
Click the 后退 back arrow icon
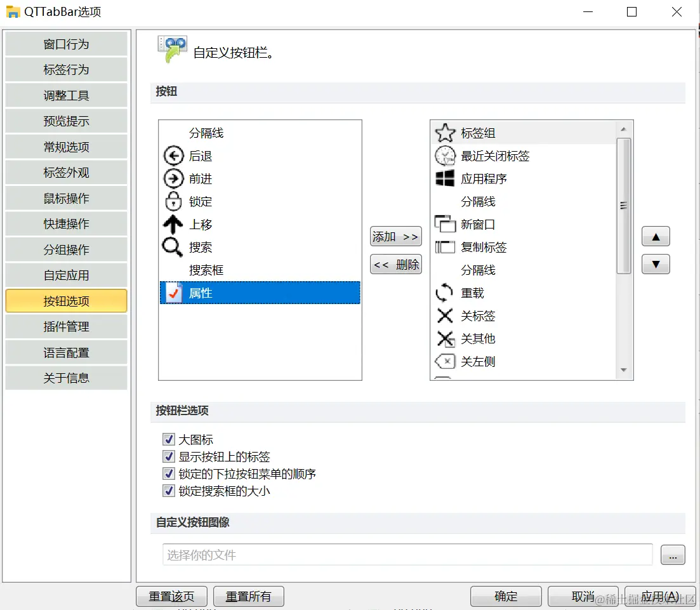173,156
